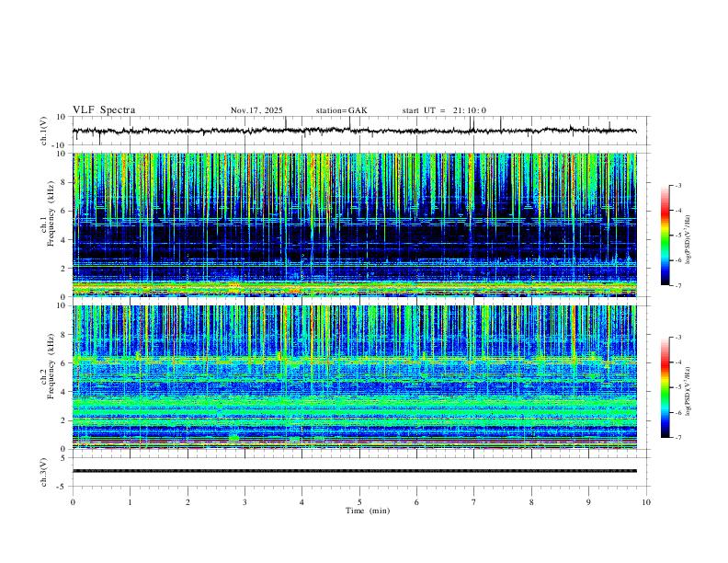Click the ch.1 PSD color bar
728x563 pixels.
(x=665, y=236)
